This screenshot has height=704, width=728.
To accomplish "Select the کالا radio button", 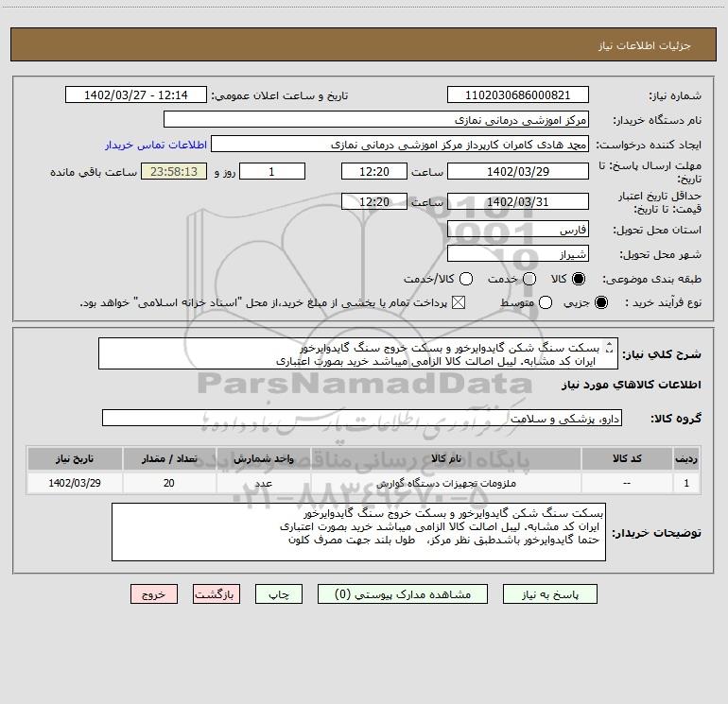I will point(579,279).
